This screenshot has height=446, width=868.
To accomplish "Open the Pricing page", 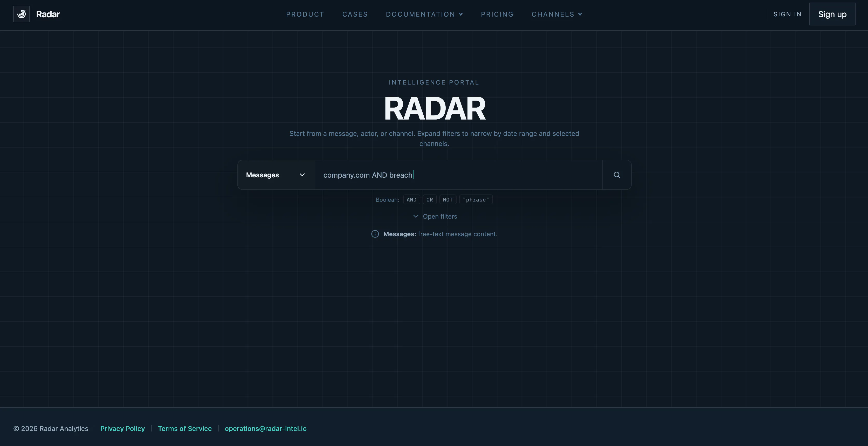I will [497, 14].
